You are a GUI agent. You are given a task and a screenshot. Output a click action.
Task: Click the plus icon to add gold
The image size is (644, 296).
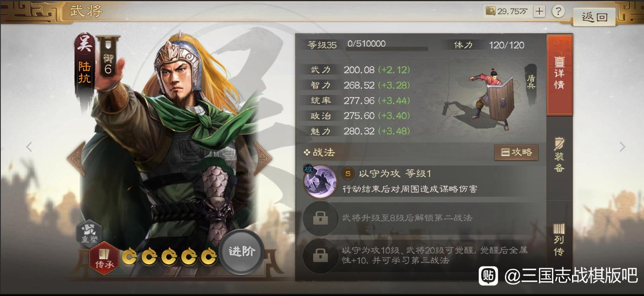[x=539, y=11]
